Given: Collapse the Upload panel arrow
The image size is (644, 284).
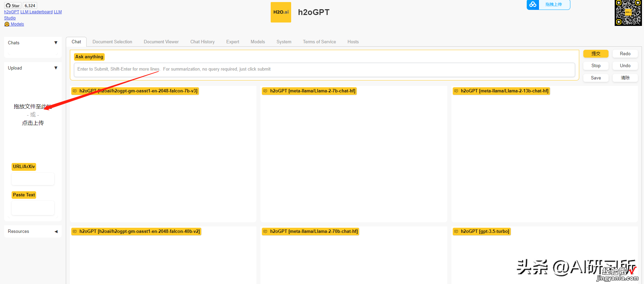Looking at the screenshot, I should click(56, 68).
